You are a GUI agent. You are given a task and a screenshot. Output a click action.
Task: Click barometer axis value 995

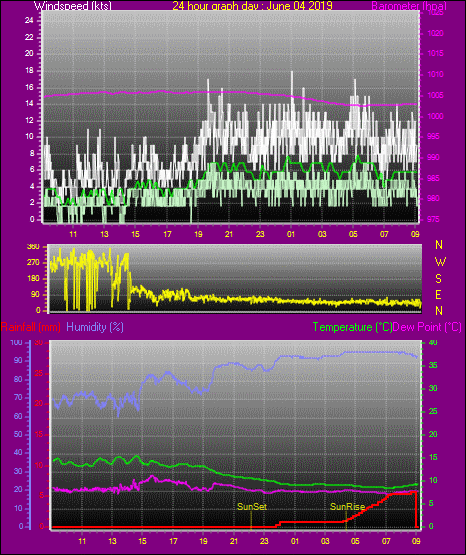(x=433, y=136)
